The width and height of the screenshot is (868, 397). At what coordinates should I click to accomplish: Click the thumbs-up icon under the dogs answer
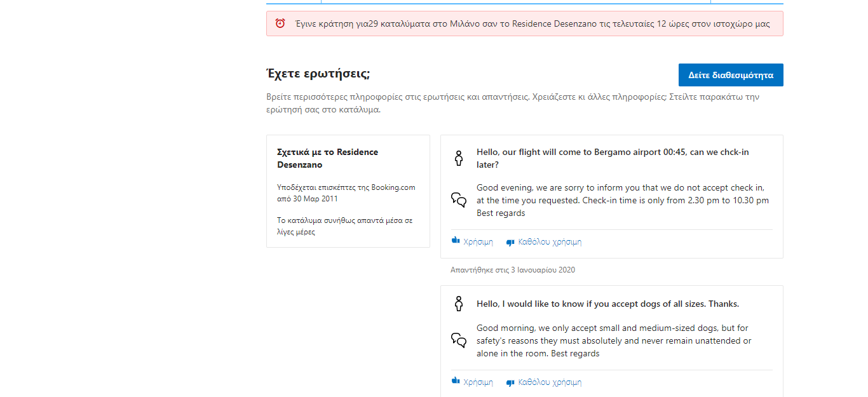pos(455,382)
